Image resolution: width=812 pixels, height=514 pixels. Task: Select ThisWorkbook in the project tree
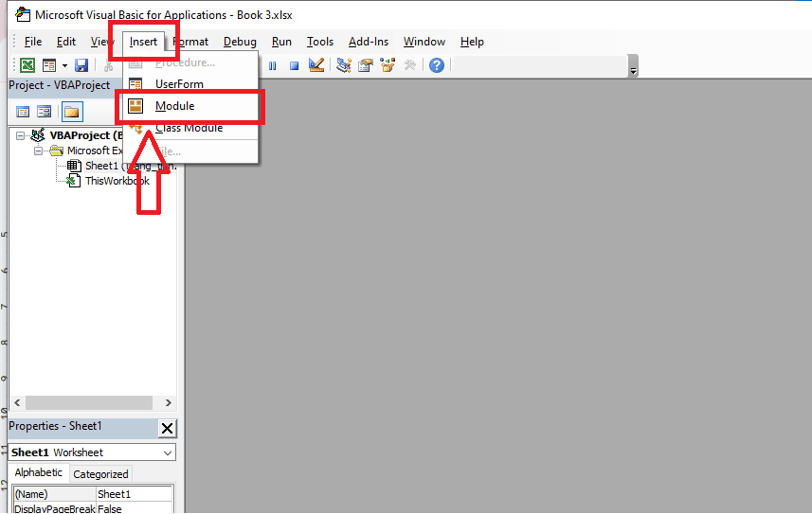point(117,181)
